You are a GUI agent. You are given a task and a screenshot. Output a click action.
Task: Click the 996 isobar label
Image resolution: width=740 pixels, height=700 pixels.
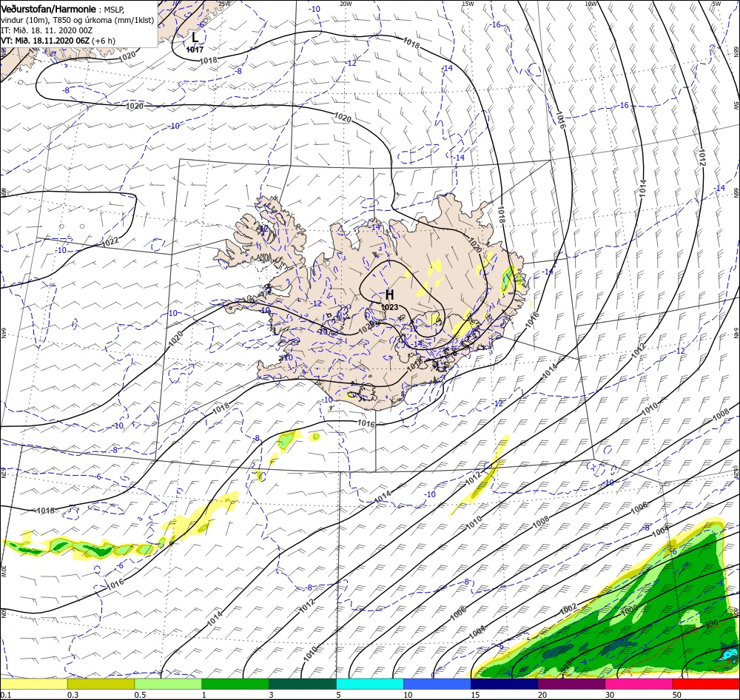coord(710,624)
